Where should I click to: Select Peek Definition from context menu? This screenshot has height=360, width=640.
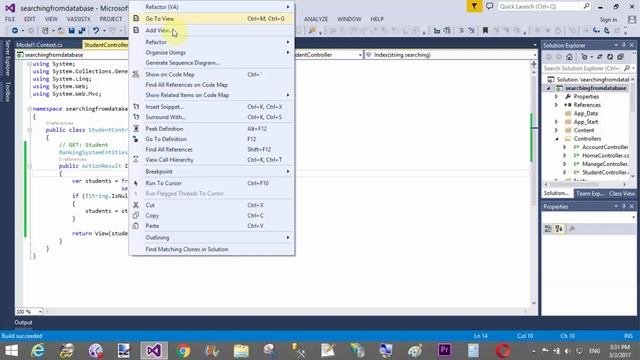tap(212, 129)
